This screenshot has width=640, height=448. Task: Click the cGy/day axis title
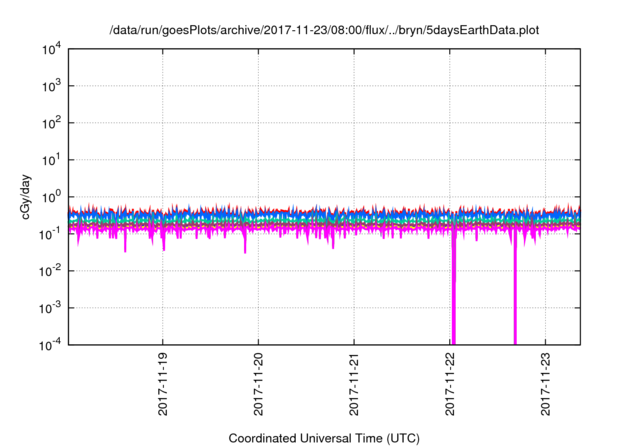pyautogui.click(x=25, y=197)
